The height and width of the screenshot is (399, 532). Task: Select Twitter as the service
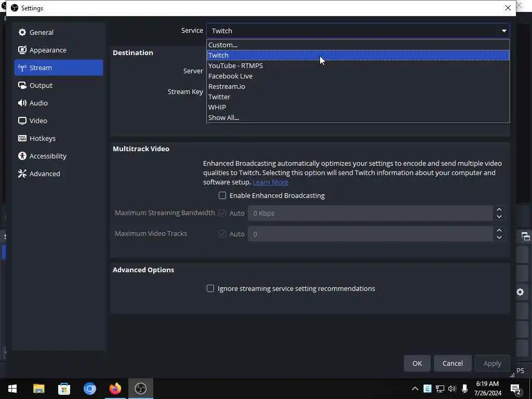358,97
